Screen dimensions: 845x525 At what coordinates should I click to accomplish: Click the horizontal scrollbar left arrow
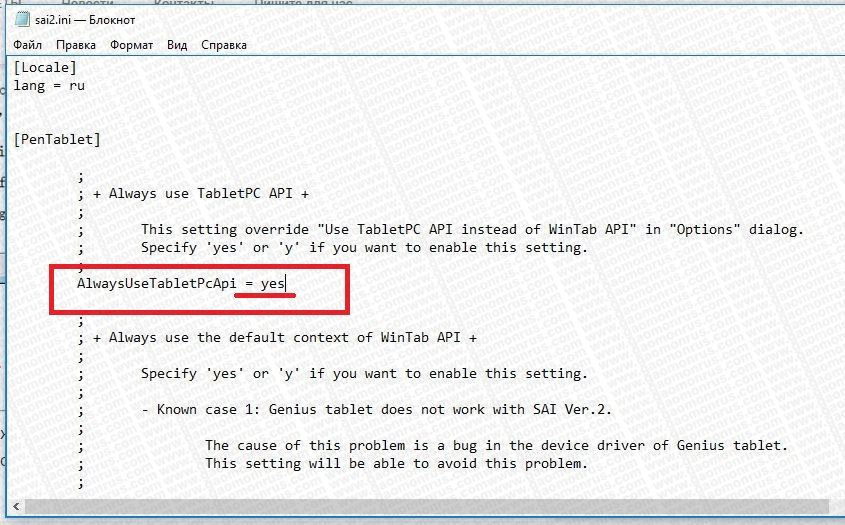point(16,506)
